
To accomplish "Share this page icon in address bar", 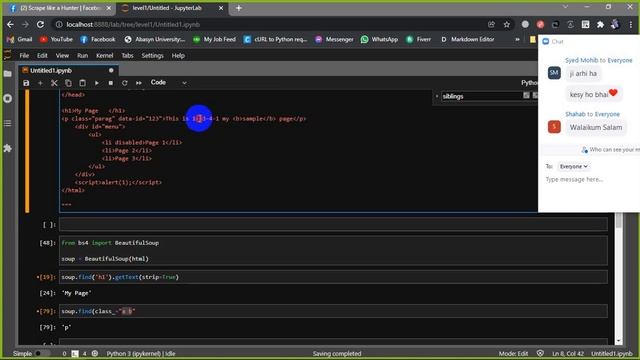I will click(x=491, y=24).
